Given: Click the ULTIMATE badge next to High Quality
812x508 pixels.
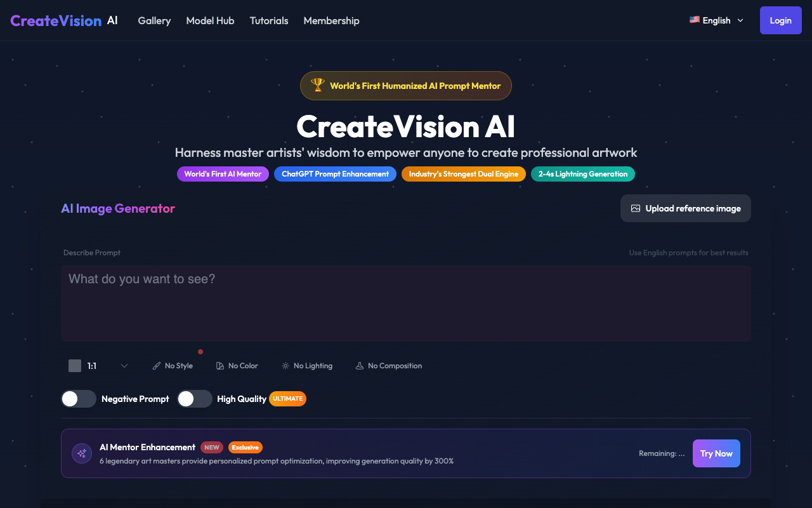Looking at the screenshot, I should (287, 399).
